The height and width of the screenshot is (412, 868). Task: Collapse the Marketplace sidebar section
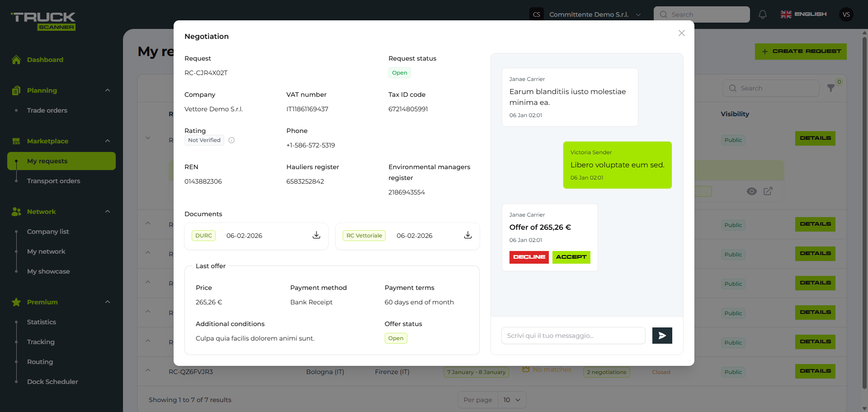tap(108, 141)
